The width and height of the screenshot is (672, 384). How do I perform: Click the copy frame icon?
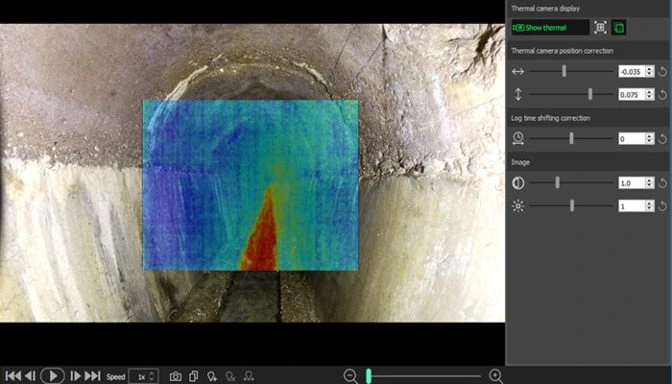pyautogui.click(x=194, y=376)
